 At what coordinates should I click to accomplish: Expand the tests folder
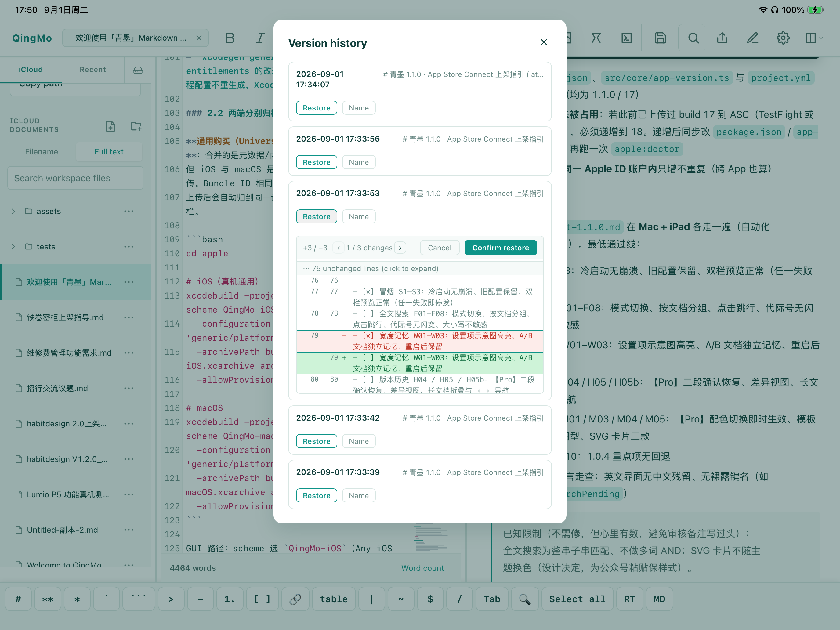click(13, 246)
